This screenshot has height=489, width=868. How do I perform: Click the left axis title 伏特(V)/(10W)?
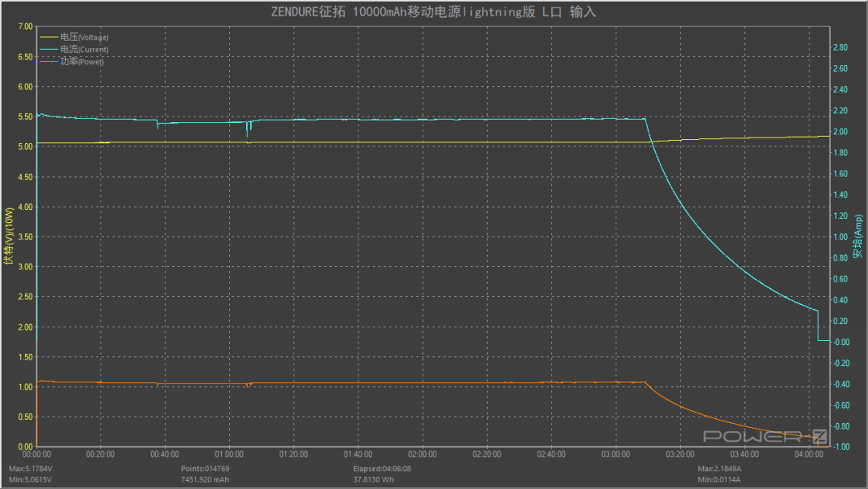8,236
